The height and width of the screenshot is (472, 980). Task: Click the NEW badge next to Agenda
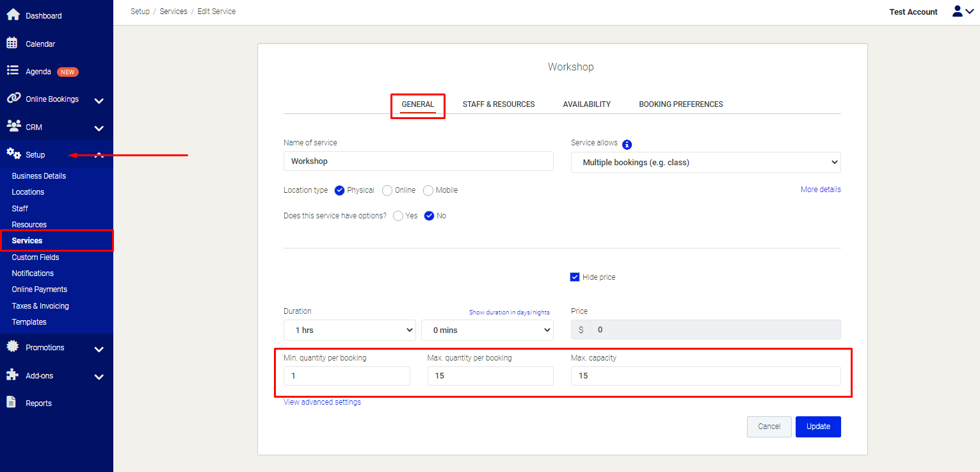68,72
